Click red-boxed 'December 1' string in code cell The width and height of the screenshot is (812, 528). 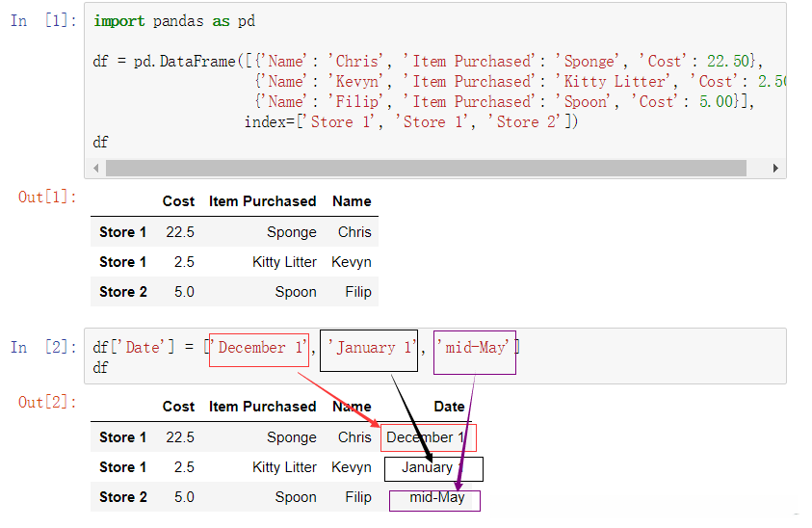[260, 348]
